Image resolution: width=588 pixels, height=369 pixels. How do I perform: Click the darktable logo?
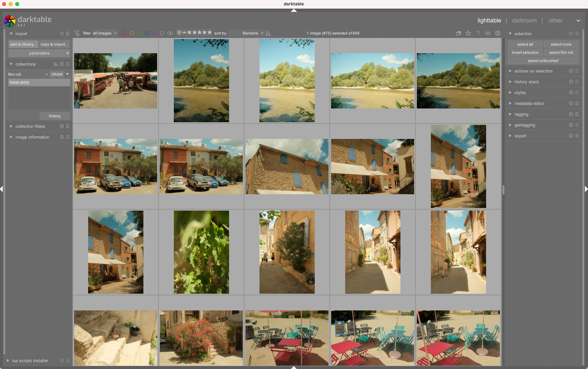click(10, 21)
